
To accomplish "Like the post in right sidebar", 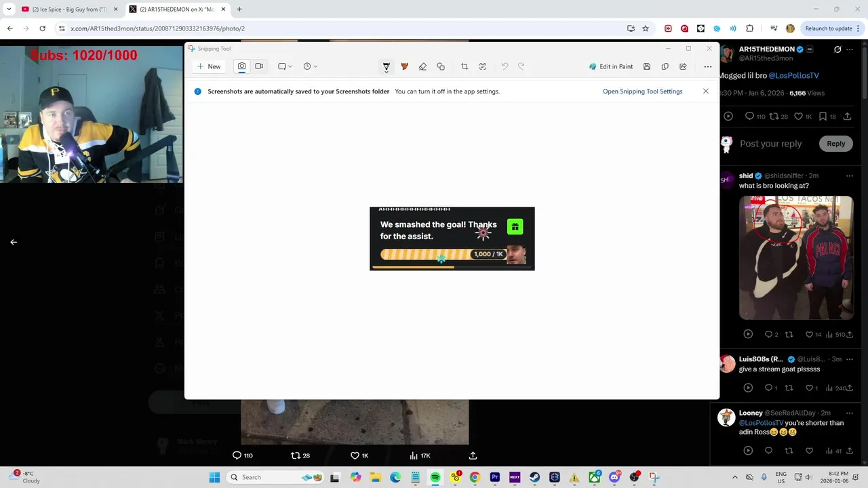I will 803,117.
